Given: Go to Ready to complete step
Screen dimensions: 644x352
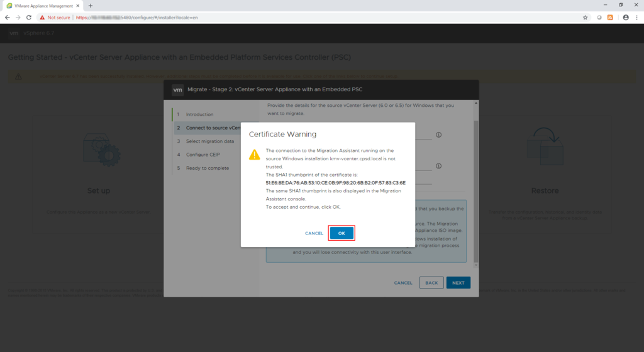Looking at the screenshot, I should (207, 168).
